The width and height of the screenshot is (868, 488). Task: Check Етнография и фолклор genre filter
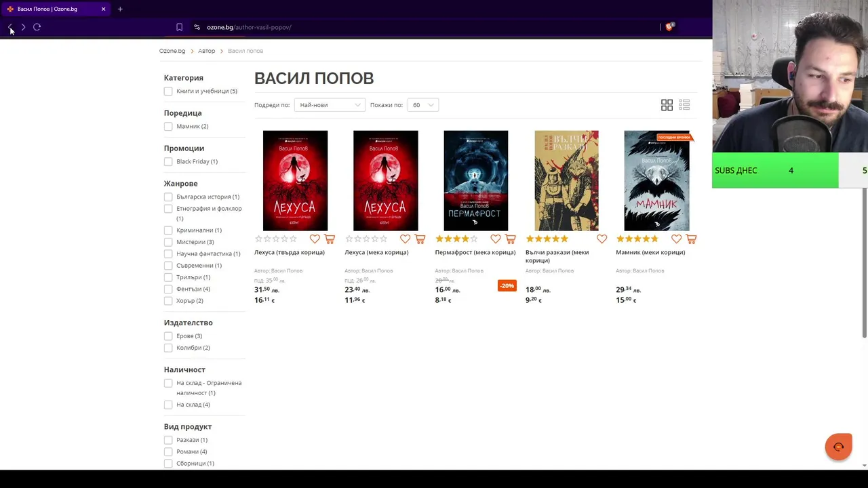168,209
